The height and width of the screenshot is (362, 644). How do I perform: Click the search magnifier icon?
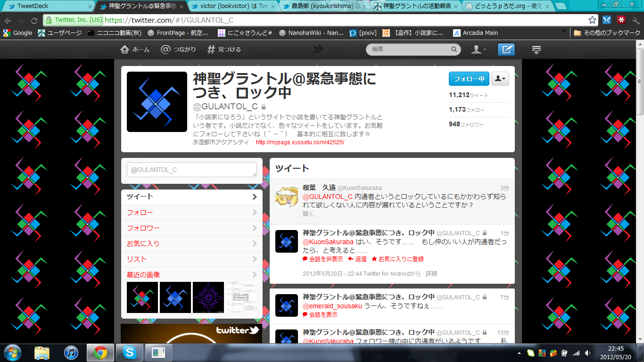click(454, 49)
